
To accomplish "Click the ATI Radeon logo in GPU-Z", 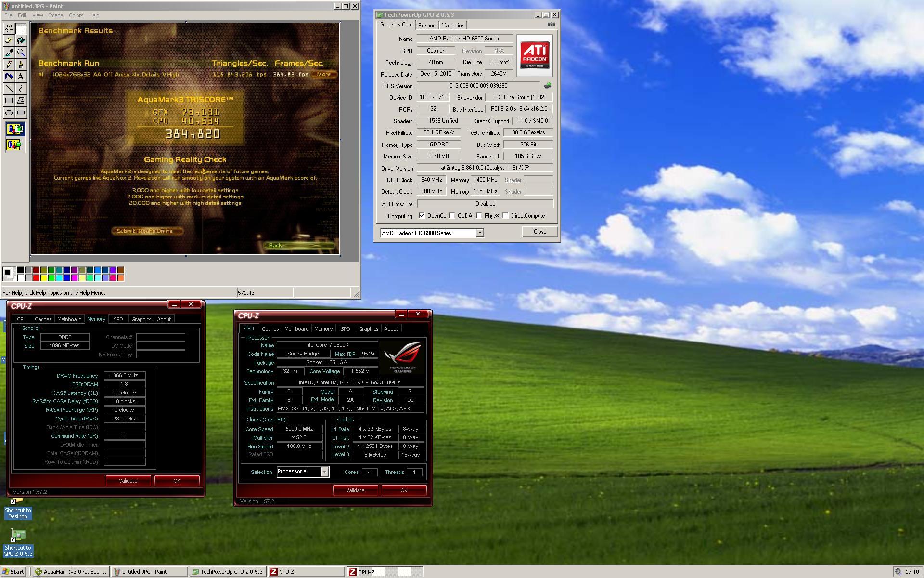I will (535, 55).
